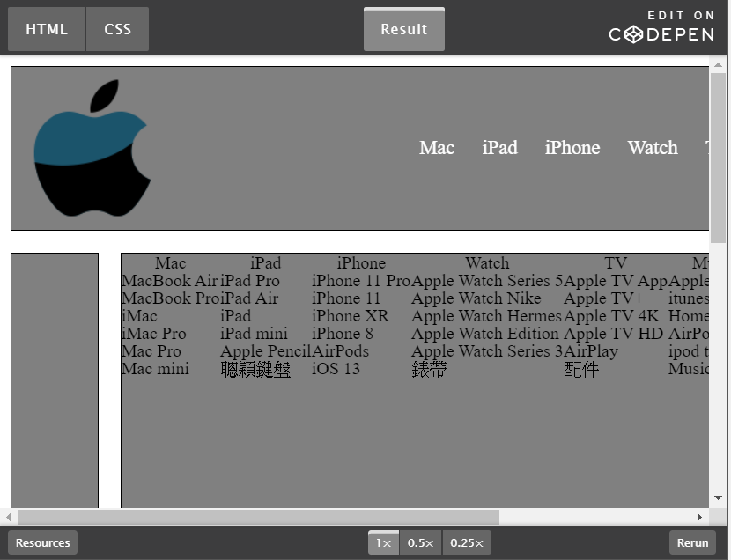The height and width of the screenshot is (560, 731).
Task: Click AirPods in the iPhone column
Action: [x=340, y=351]
